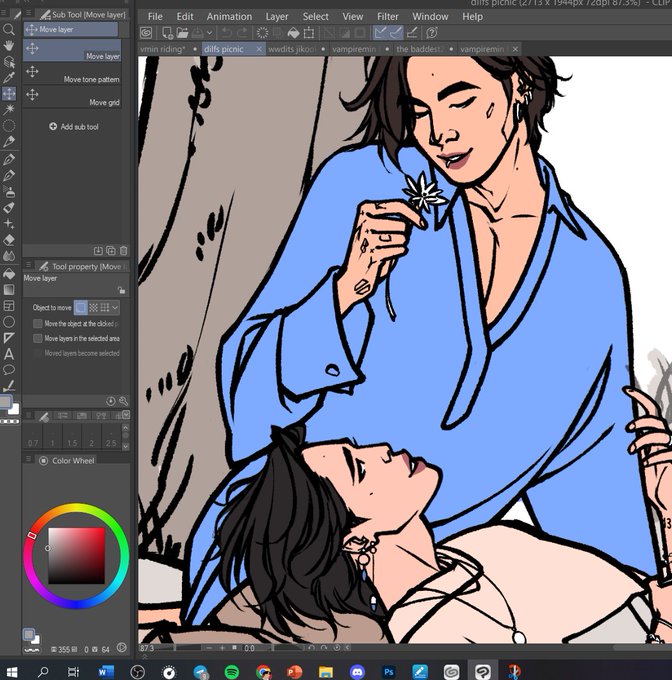
Task: Select the Frame border tool
Action: click(9, 306)
